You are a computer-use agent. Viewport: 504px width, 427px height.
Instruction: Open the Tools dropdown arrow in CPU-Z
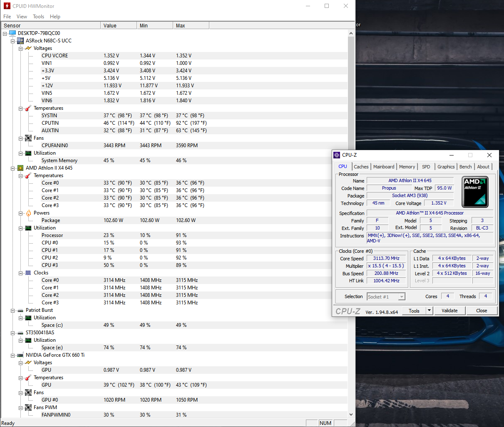(x=430, y=311)
